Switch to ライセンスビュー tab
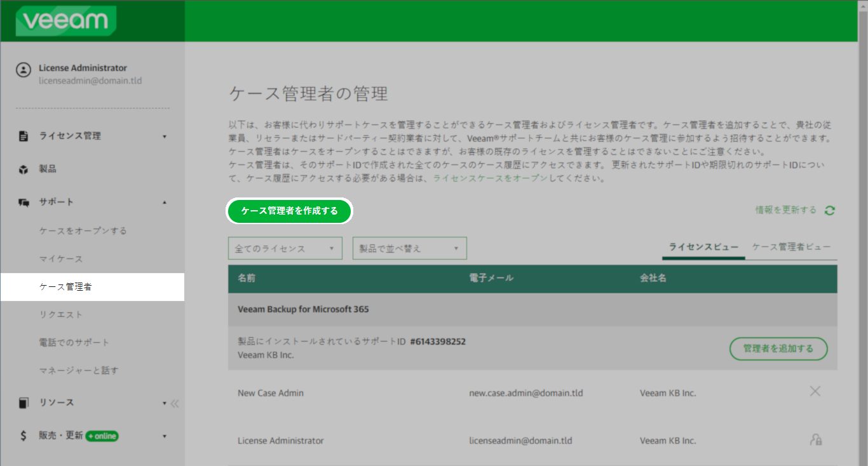 [x=703, y=247]
